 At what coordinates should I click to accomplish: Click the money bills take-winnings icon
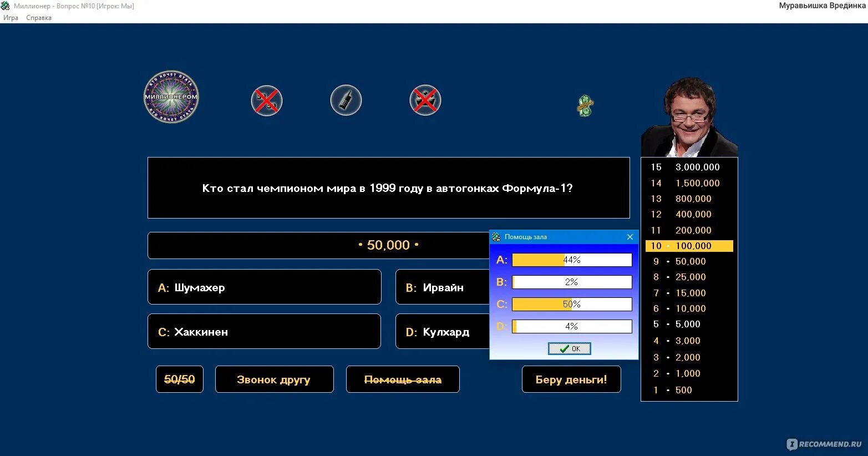[x=585, y=105]
